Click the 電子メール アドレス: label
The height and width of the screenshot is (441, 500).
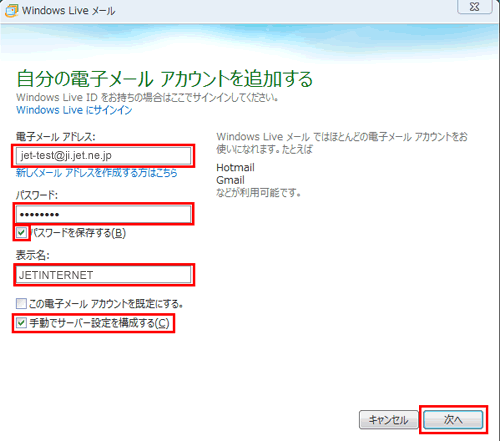[x=56, y=137]
